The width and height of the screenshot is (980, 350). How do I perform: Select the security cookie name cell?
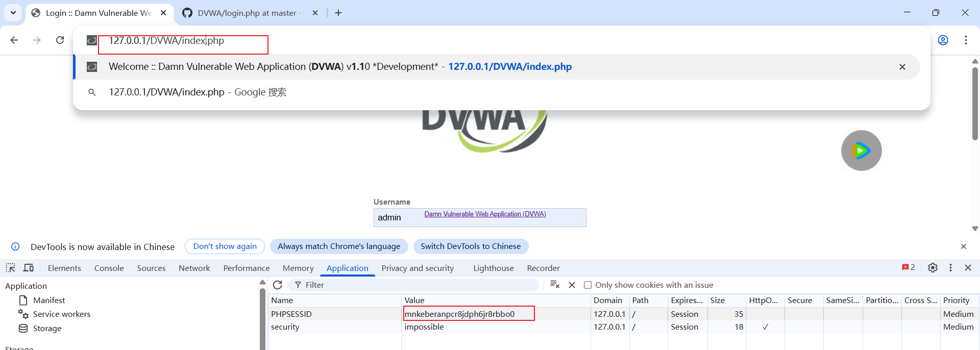click(x=334, y=327)
